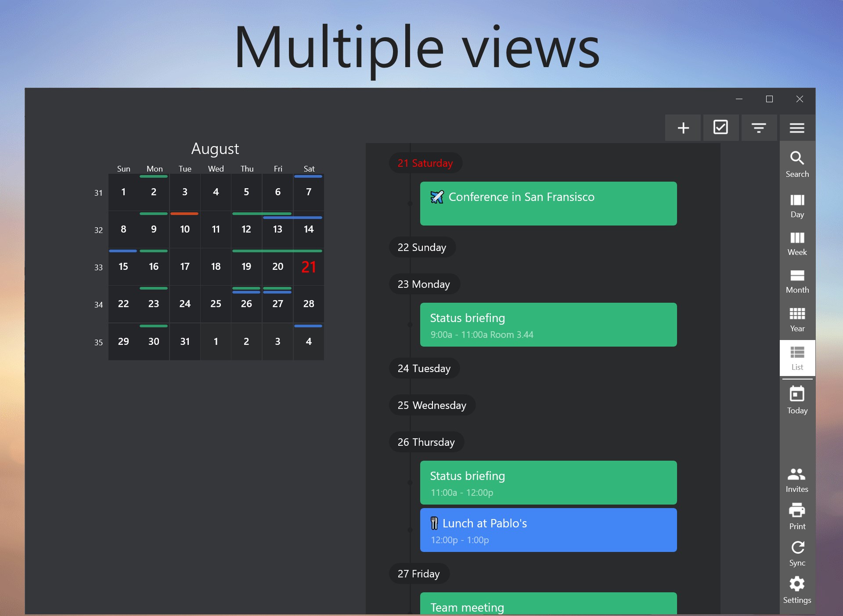Image resolution: width=843 pixels, height=616 pixels.
Task: Expand the 27 Friday entry
Action: (418, 573)
